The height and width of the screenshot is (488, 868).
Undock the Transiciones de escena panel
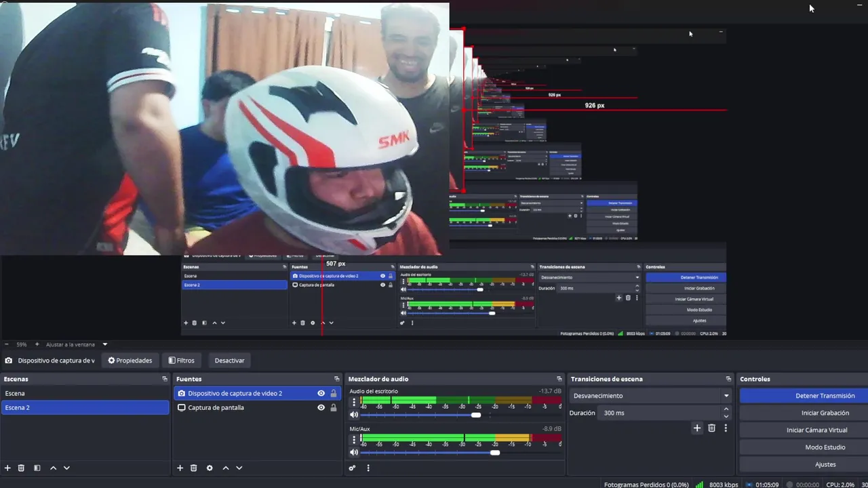728,379
